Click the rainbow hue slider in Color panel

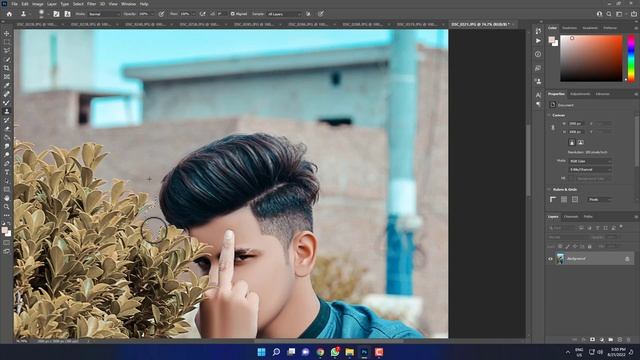[631, 58]
